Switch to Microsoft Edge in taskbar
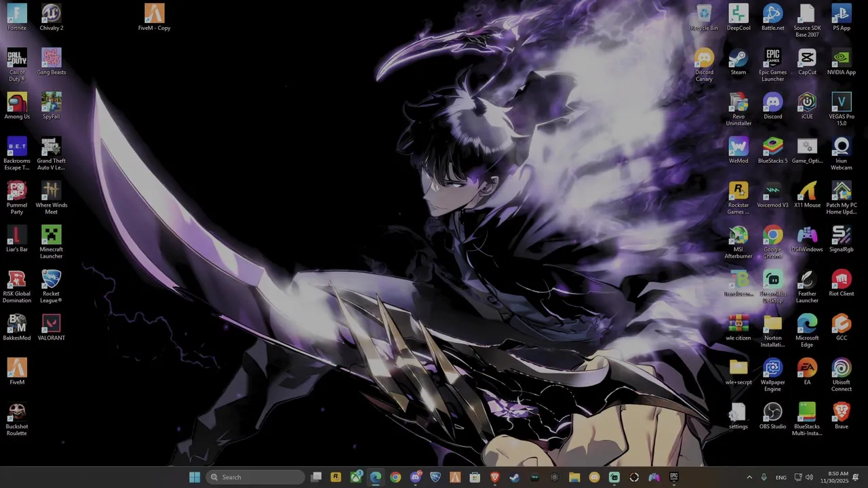This screenshot has height=488, width=868. click(376, 477)
